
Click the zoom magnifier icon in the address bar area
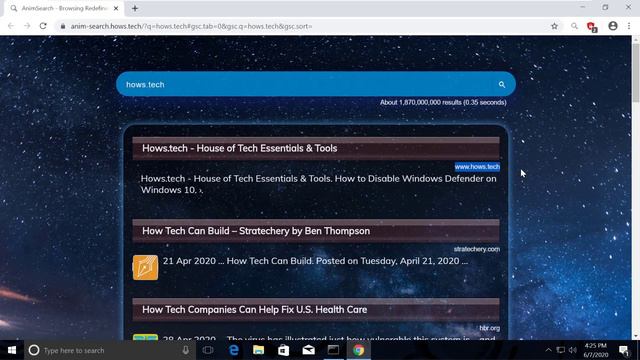[x=574, y=26]
